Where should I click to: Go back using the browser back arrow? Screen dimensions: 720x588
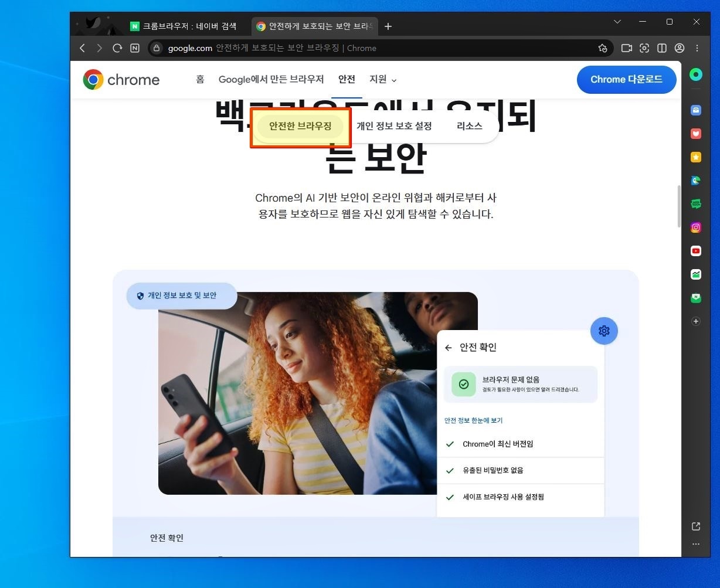82,48
